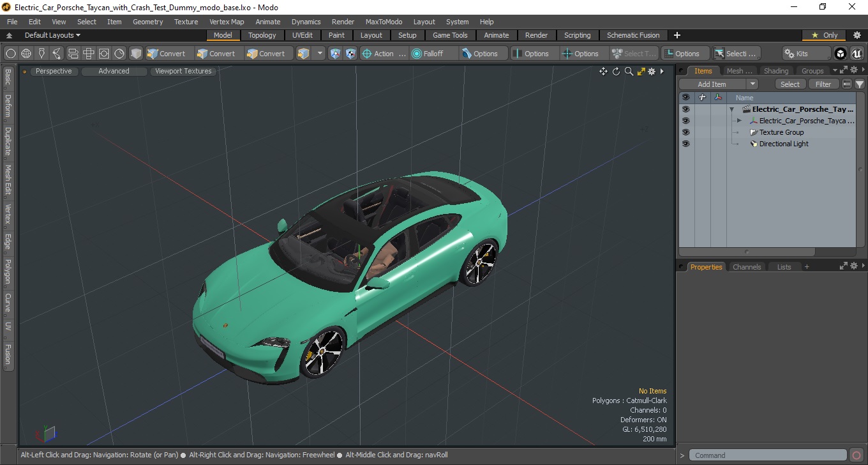Open the Viewport Textures dropdown
868x465 pixels.
[183, 71]
